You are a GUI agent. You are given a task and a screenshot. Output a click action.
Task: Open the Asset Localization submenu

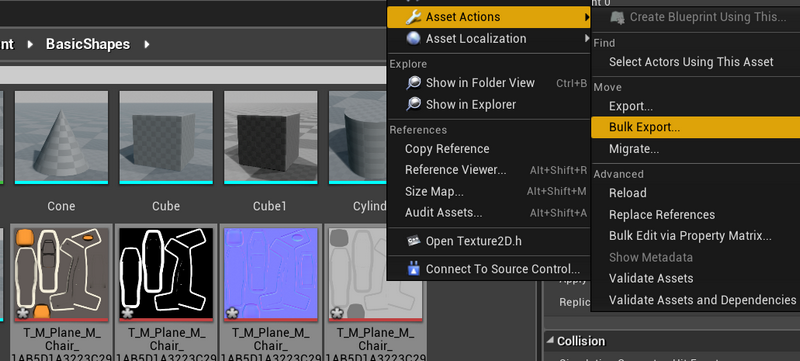489,39
